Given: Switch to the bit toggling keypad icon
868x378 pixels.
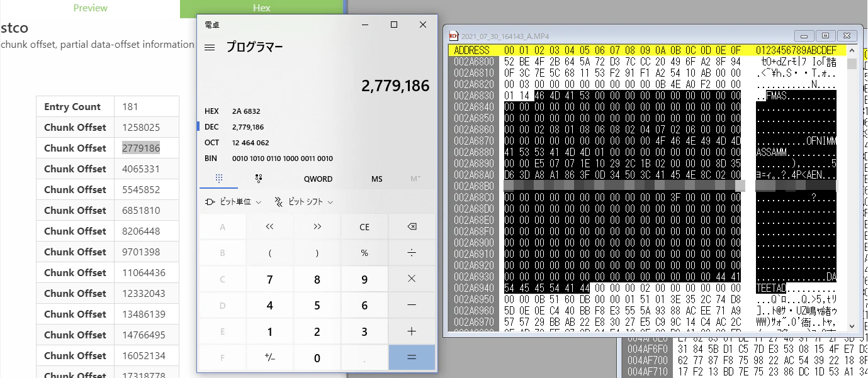Looking at the screenshot, I should 259,179.
